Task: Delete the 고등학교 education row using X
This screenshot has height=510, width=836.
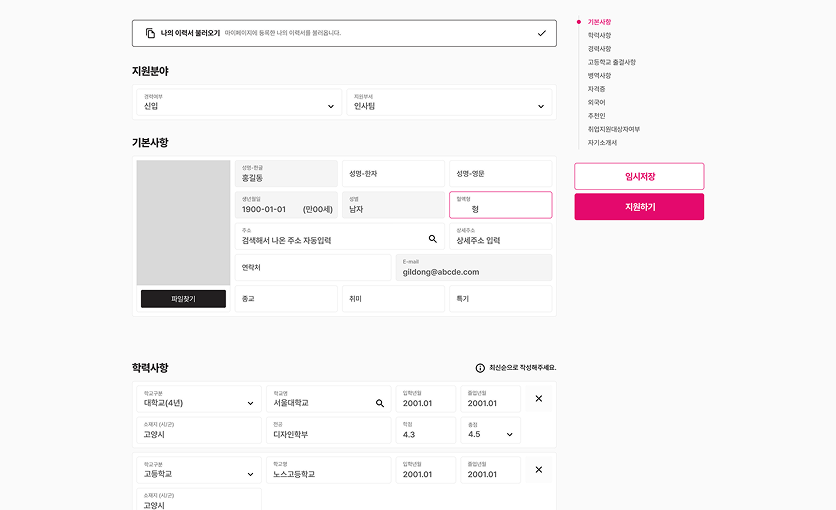Action: (x=539, y=469)
